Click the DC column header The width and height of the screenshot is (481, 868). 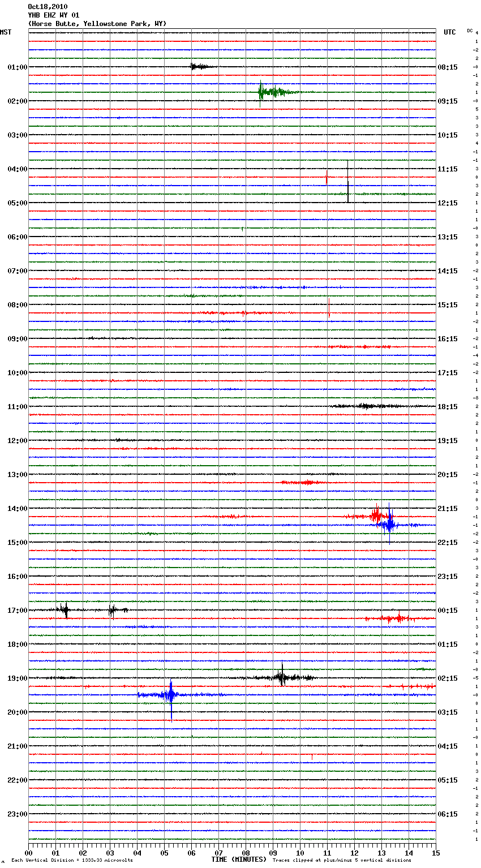pos(470,31)
